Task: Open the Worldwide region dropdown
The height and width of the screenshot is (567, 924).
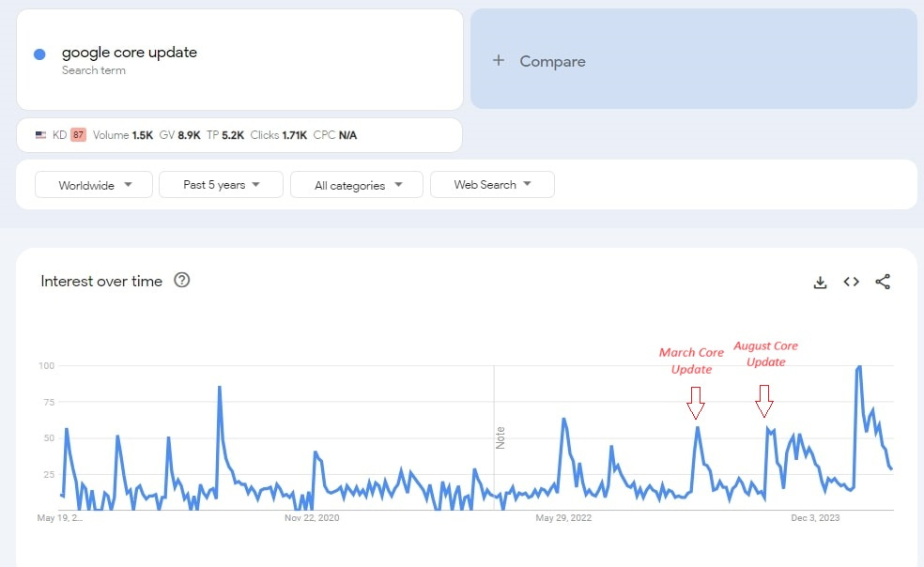Action: click(x=94, y=185)
